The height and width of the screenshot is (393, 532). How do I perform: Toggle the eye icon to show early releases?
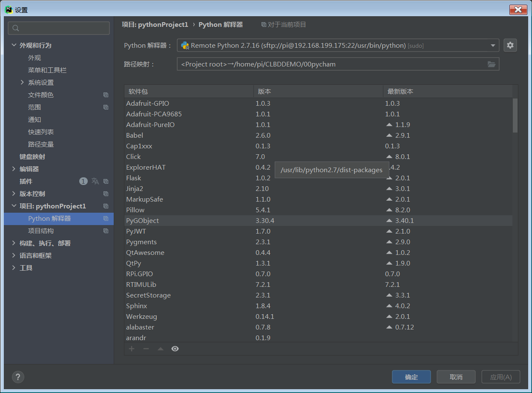175,348
